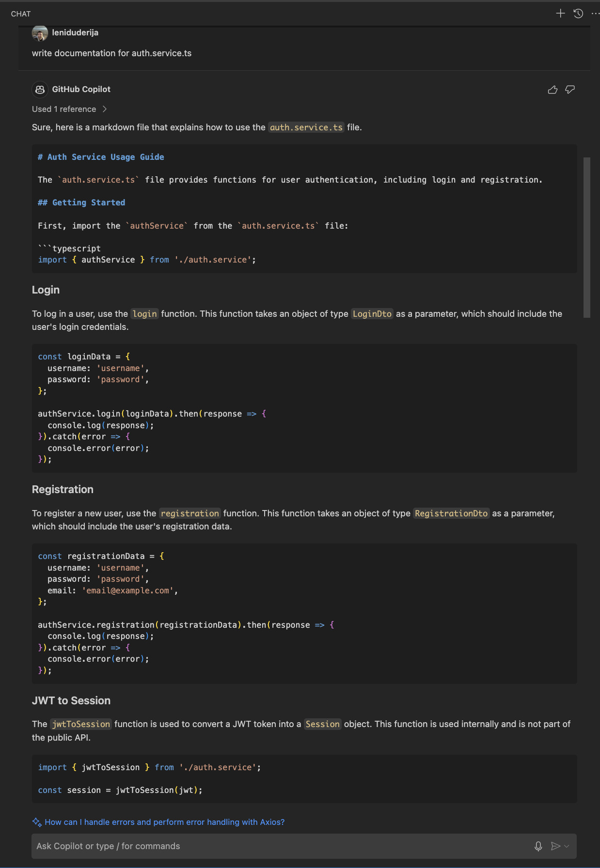600x868 pixels.
Task: Click the 'GitHub Copilot' name label
Action: coord(81,89)
